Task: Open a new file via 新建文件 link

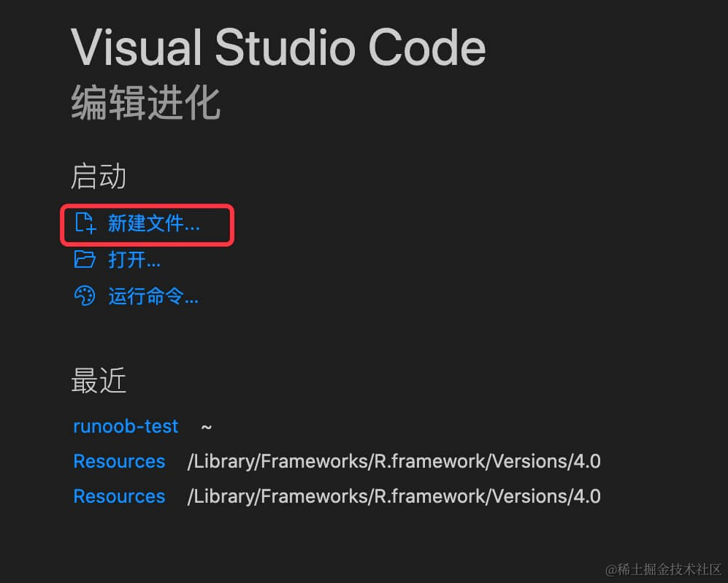Action: 153,225
